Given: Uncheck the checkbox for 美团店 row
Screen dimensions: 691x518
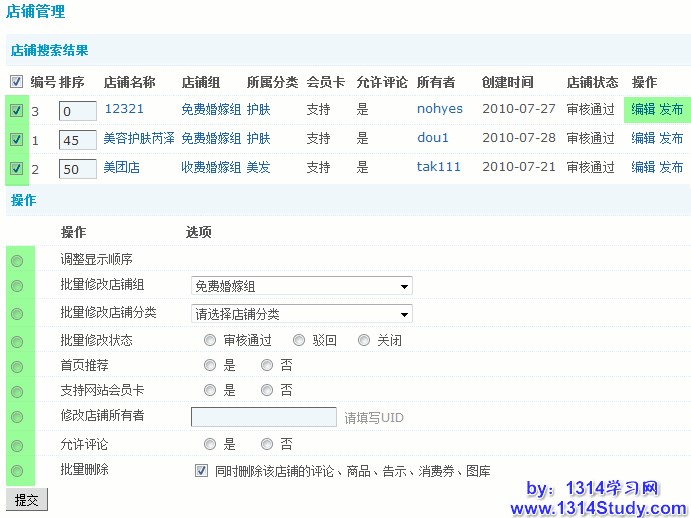Looking at the screenshot, I should [x=16, y=169].
